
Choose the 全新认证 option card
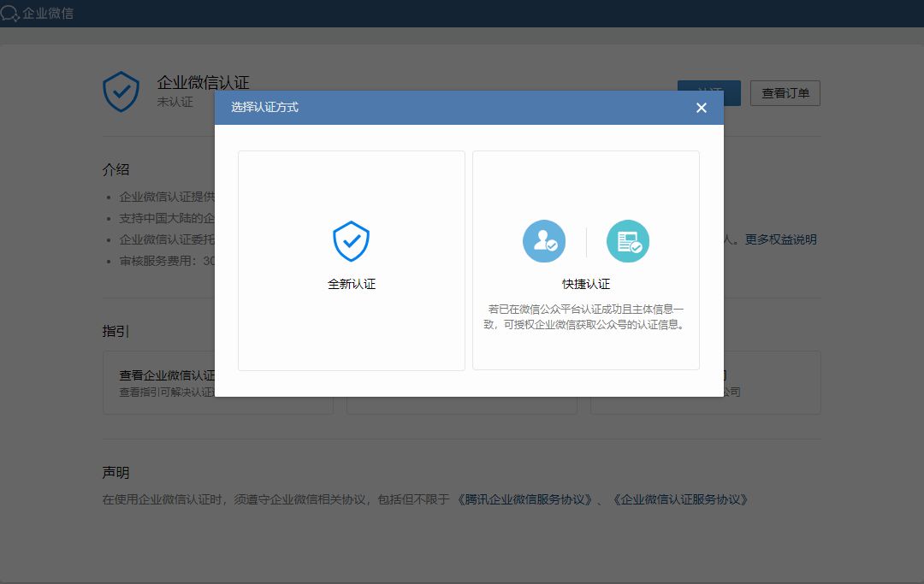pos(351,260)
